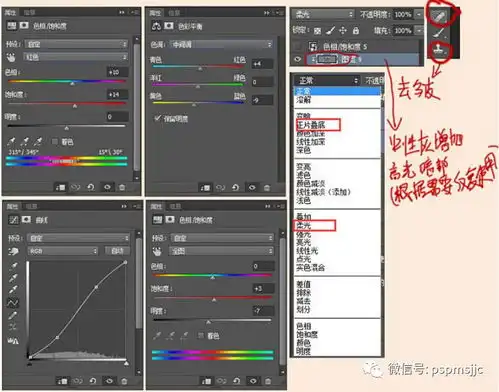Open blend mode dropdown atop the Layers panel
This screenshot has width=499, height=392.
point(323,14)
